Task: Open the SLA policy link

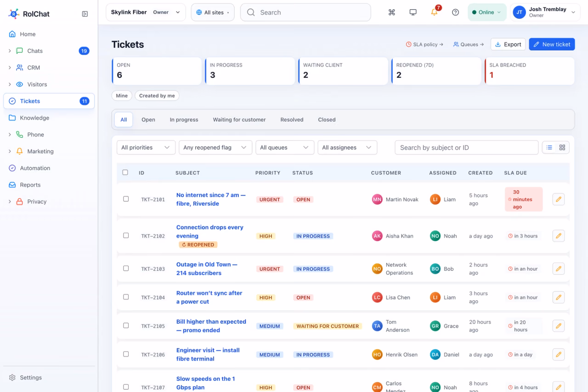Action: [x=424, y=45]
